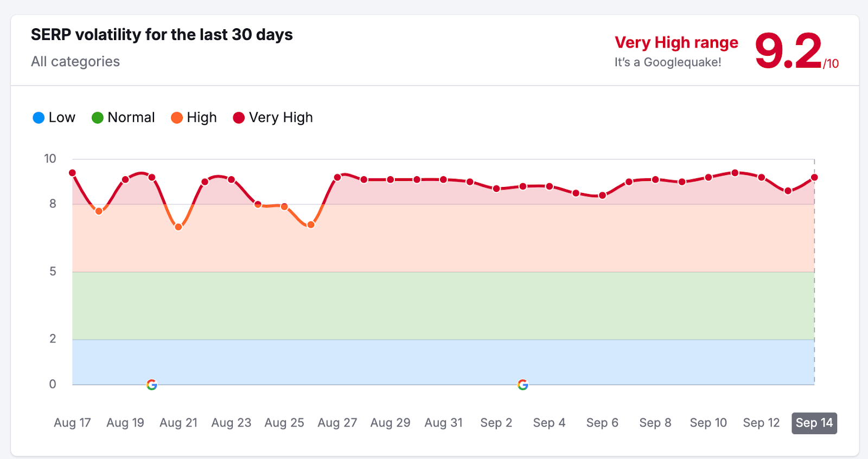The image size is (868, 459).
Task: Click the Aug 27 data point
Action: coord(337,177)
